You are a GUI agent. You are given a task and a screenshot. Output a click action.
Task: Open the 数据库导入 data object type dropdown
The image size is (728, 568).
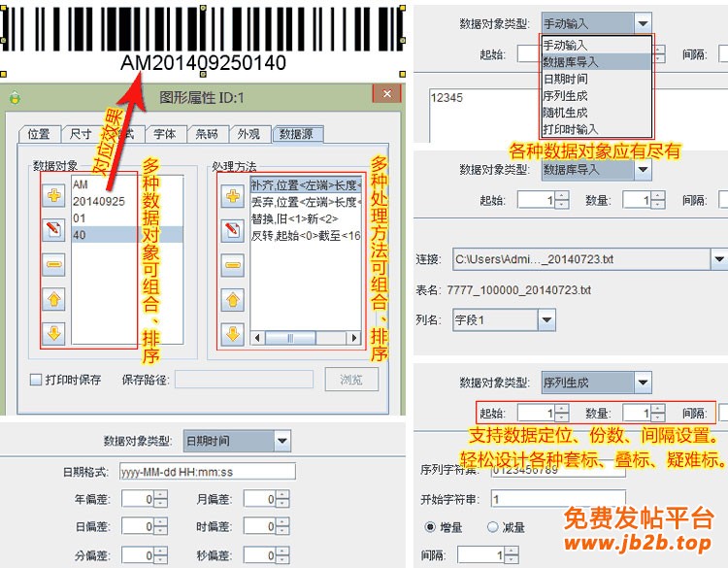[643, 169]
